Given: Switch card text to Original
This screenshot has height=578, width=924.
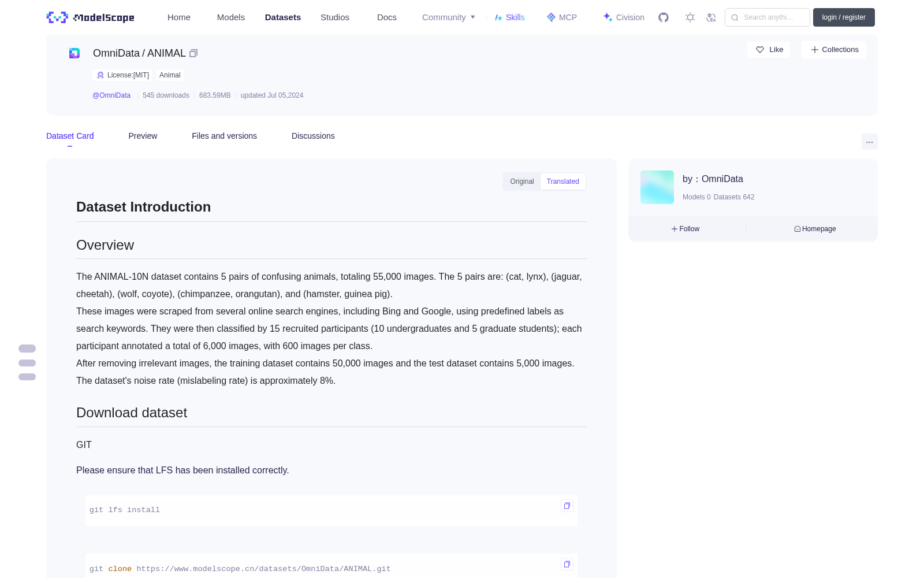Looking at the screenshot, I should (x=522, y=181).
